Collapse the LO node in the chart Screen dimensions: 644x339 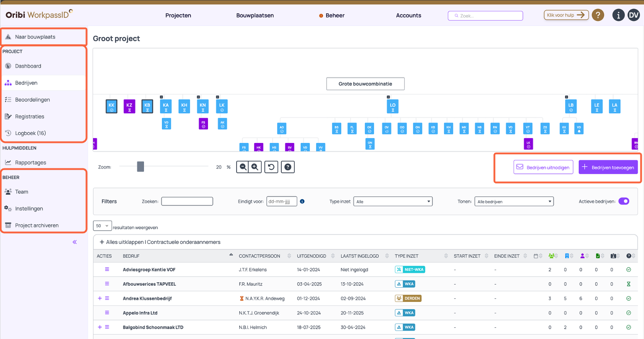tap(388, 97)
